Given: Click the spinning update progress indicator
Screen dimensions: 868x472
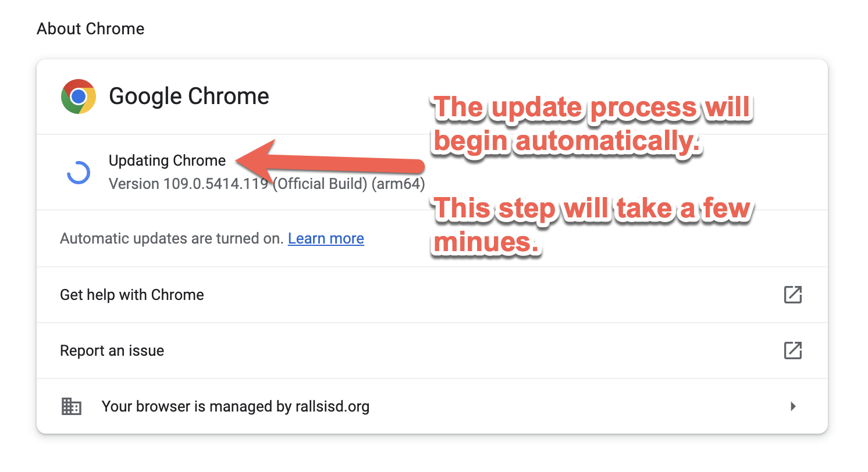Looking at the screenshot, I should click(79, 173).
